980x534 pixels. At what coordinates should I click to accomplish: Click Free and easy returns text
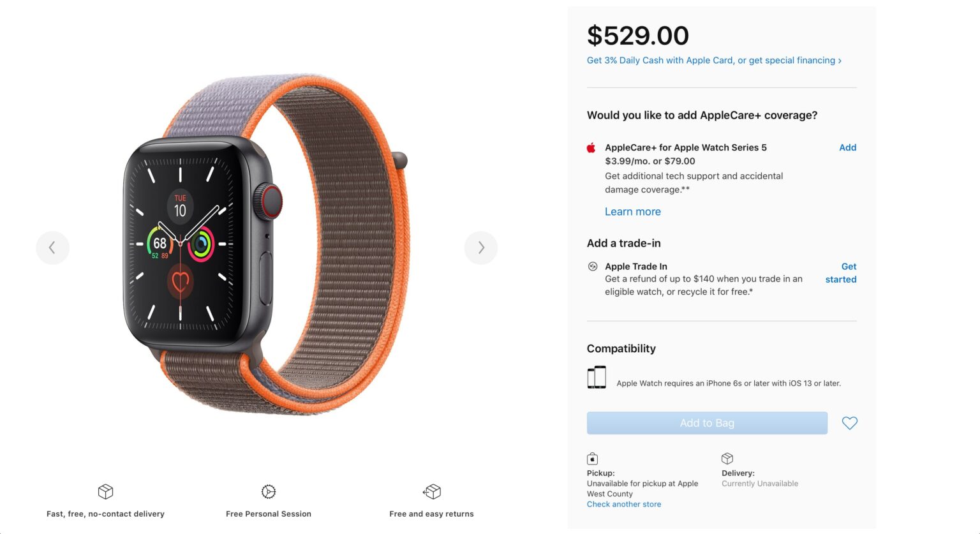coord(432,514)
